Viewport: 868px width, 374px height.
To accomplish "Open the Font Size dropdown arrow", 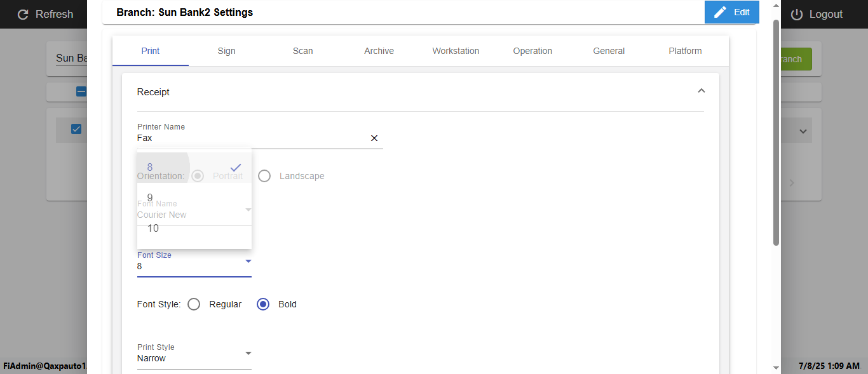I will [x=248, y=261].
